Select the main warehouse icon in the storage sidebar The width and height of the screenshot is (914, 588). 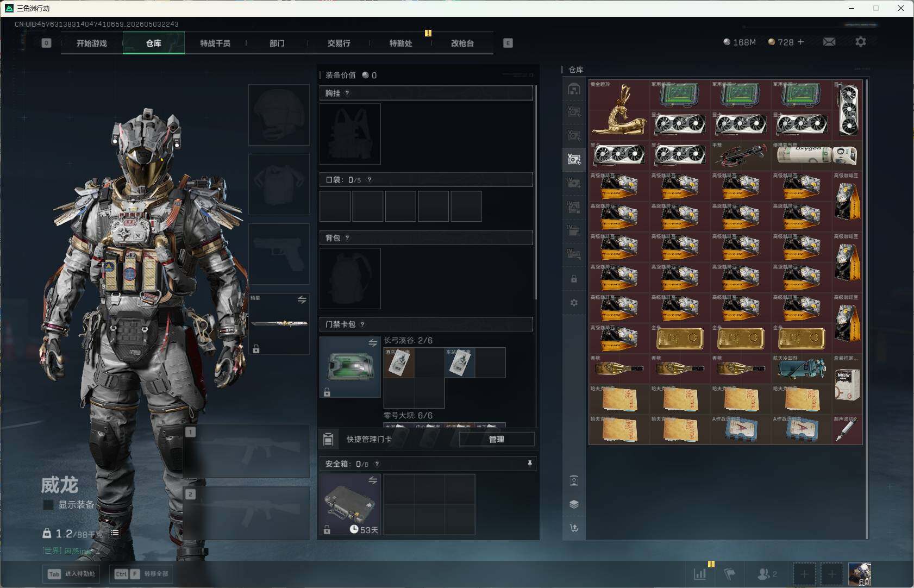[574, 89]
